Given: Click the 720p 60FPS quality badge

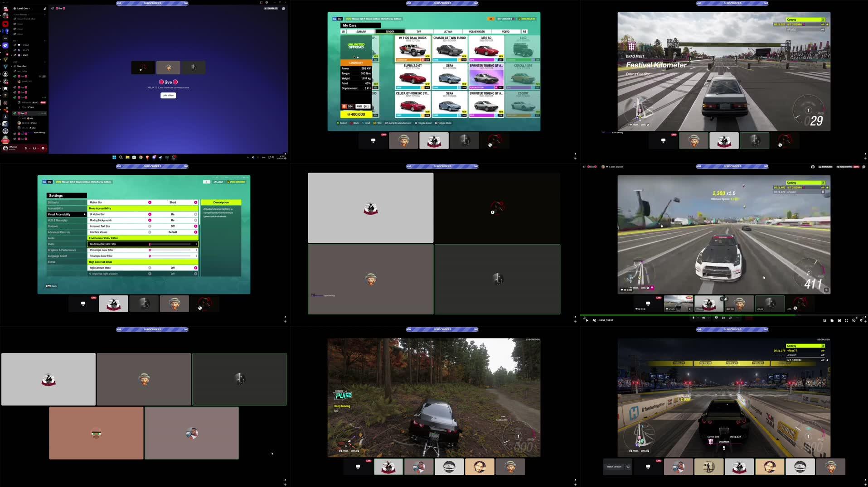Looking at the screenshot, I should click(x=844, y=167).
